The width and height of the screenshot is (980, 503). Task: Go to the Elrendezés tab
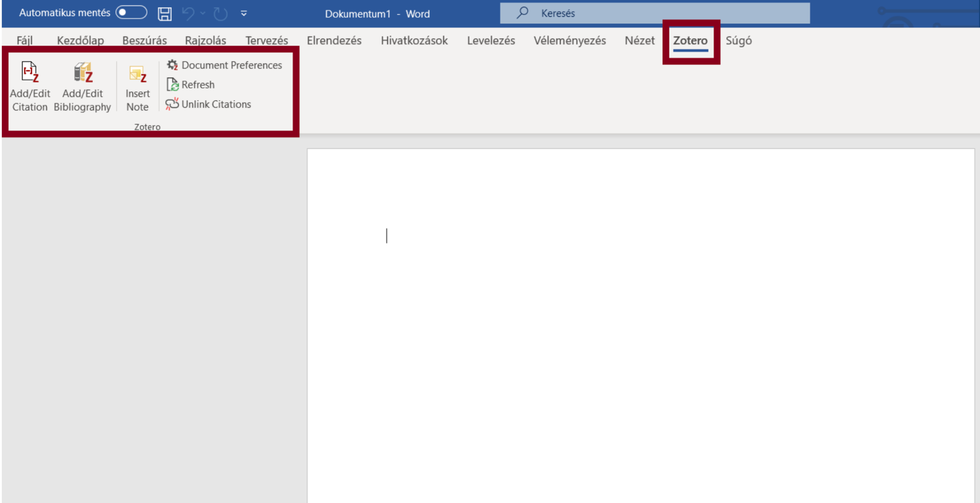point(334,40)
